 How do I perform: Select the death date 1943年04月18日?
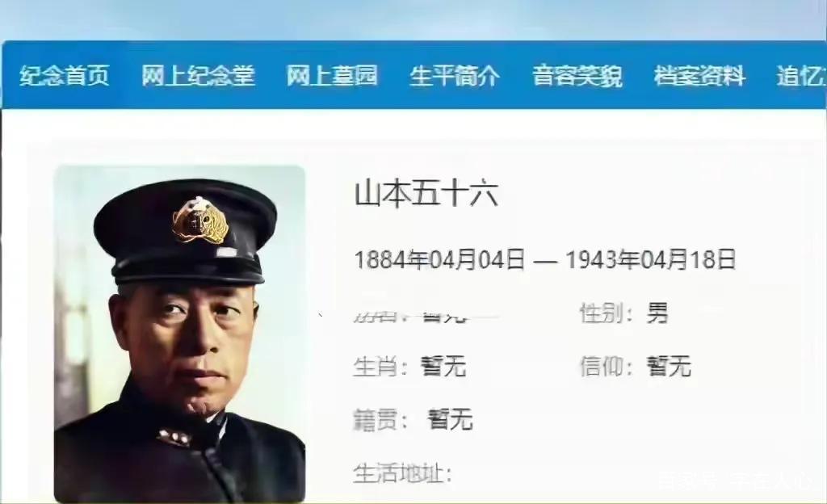[651, 260]
